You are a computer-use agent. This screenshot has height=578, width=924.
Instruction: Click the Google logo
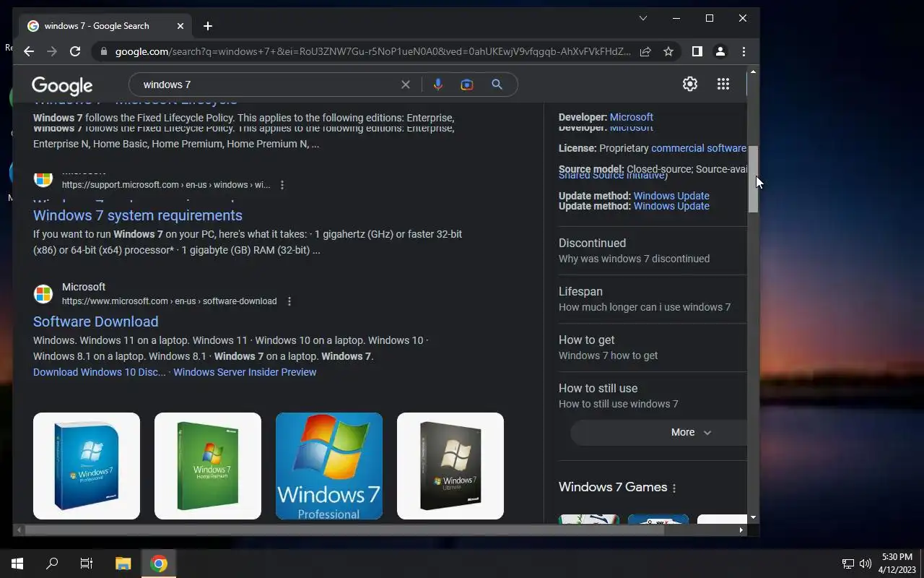click(62, 85)
